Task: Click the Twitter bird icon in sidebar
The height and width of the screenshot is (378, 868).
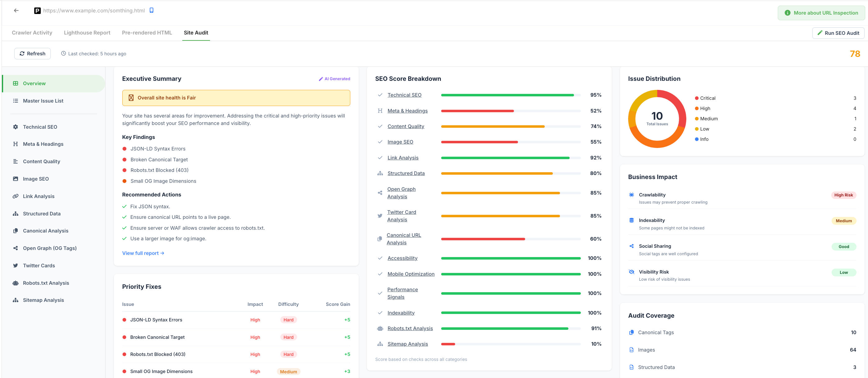Action: (16, 265)
